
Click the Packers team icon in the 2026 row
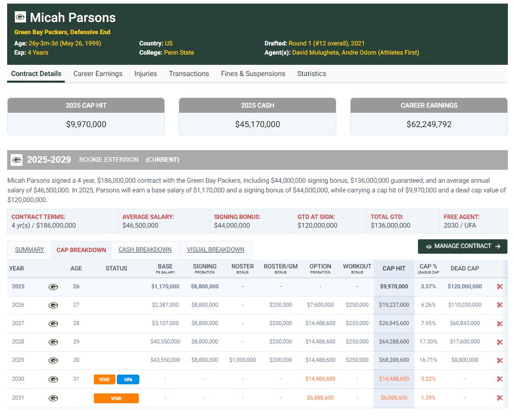[x=53, y=305]
